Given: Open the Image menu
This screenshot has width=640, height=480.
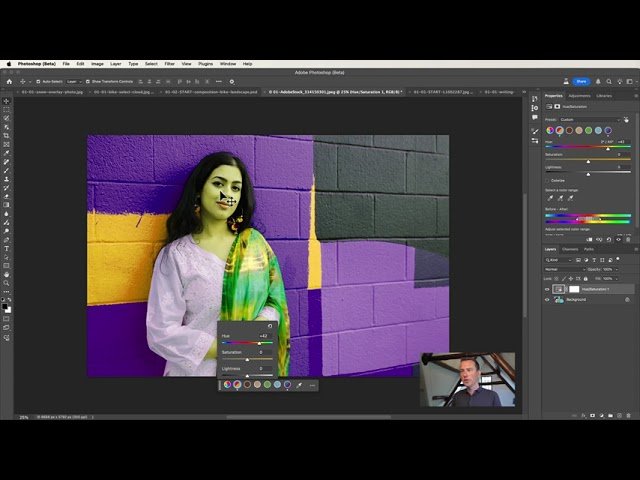Looking at the screenshot, I should click(x=97, y=64).
